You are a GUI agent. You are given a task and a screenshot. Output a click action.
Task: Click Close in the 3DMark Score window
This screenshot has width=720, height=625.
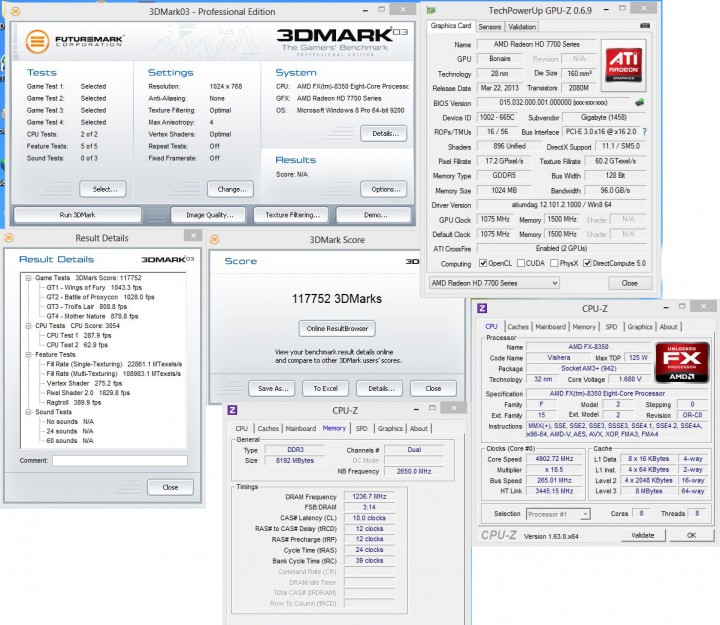tap(433, 388)
